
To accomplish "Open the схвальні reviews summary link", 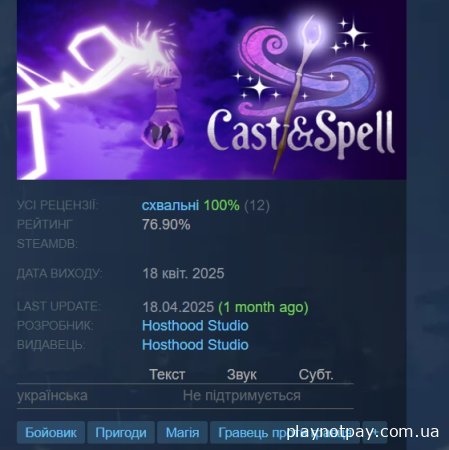I will (170, 205).
